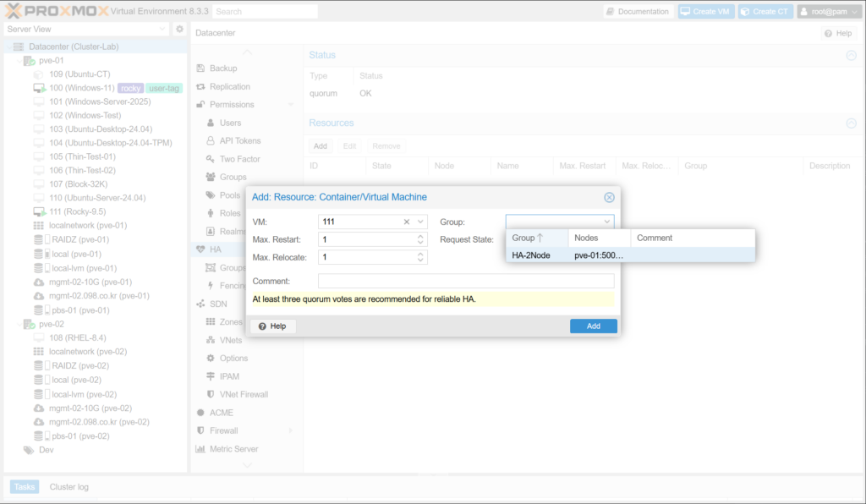Expand the Group dropdown arrow

(x=606, y=222)
